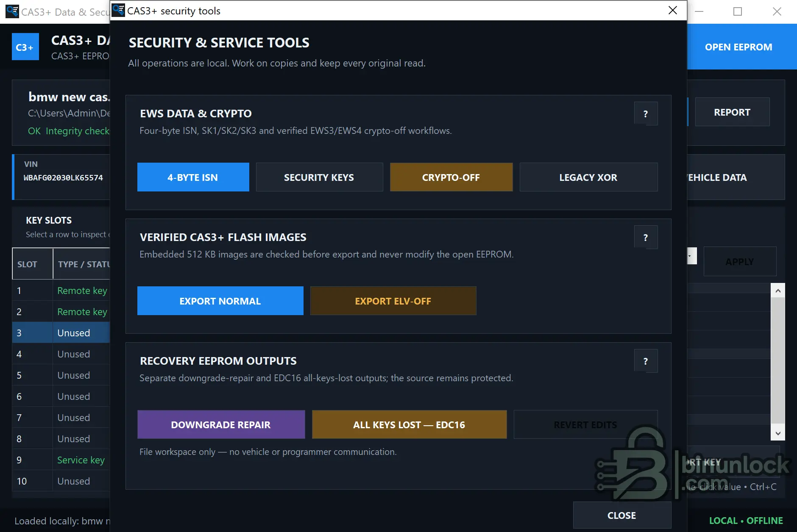Select key slot 8 row
This screenshot has height=532, width=797.
click(x=61, y=439)
